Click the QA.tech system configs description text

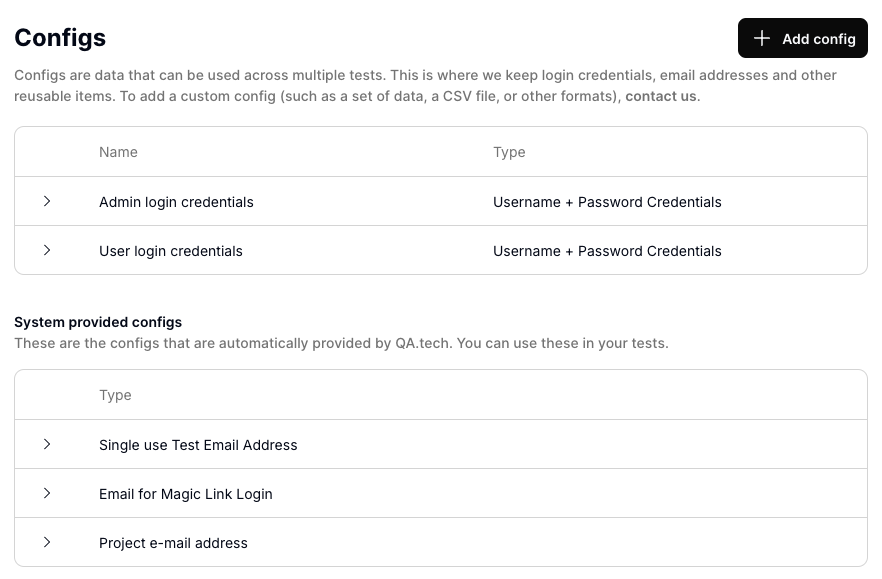click(x=341, y=343)
